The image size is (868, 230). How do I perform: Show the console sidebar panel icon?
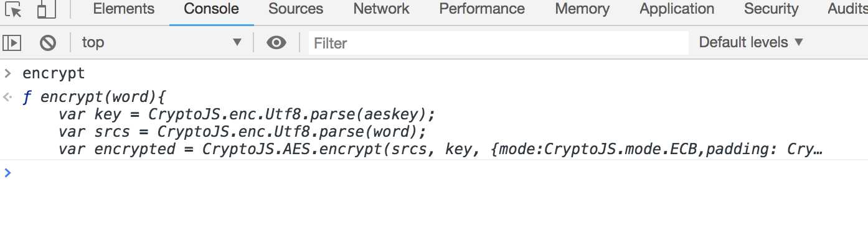pyautogui.click(x=12, y=43)
